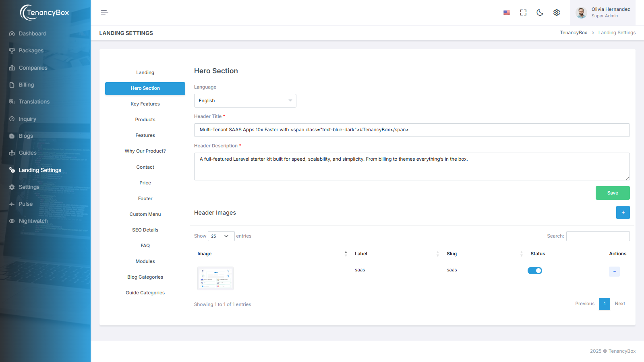Follow the TenancyBox breadcrumb link
Screen dimensions: 644x362
(574, 33)
